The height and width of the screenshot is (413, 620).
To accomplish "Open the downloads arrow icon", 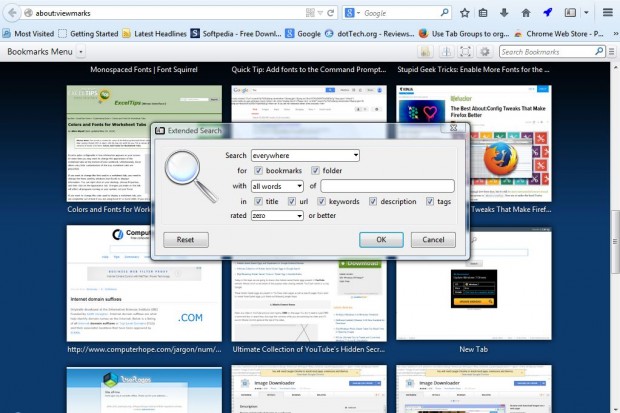I will click(x=502, y=13).
